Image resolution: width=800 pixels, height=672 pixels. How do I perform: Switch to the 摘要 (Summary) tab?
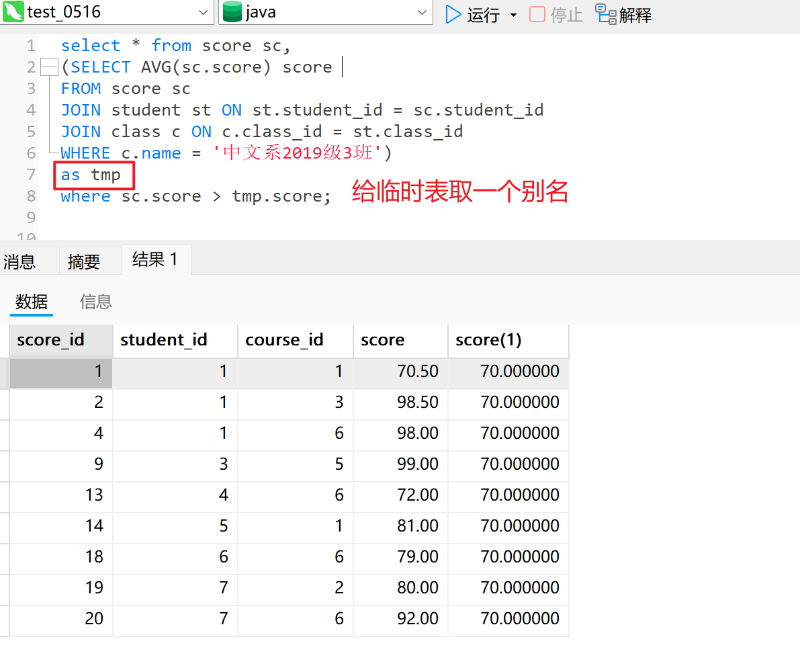tap(84, 262)
